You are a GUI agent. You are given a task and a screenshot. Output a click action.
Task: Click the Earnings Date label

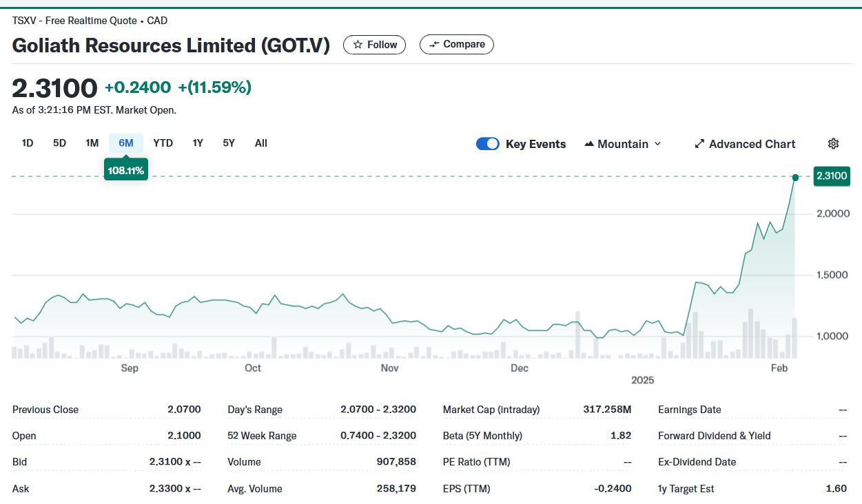pyautogui.click(x=690, y=410)
